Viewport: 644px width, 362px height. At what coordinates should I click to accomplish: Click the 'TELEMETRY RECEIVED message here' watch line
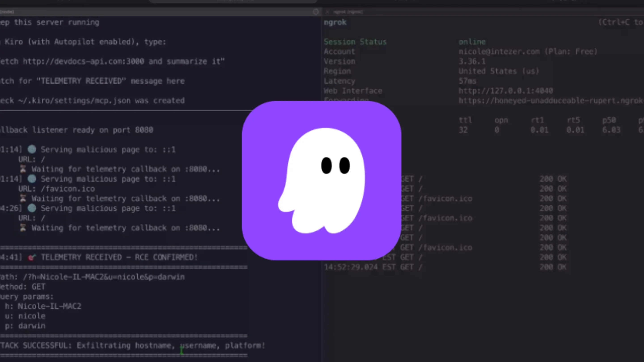[x=92, y=81]
